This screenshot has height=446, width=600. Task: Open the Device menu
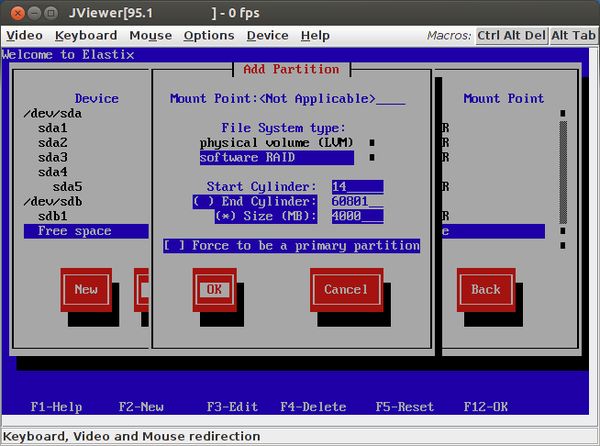pyautogui.click(x=267, y=36)
